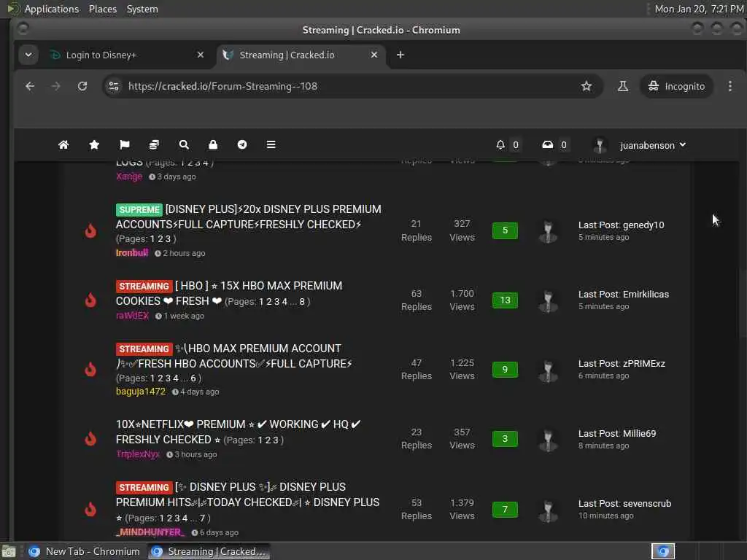Go to page 6 of Fresh HBO Accounts thread
Screen dimensions: 747x560
(x=193, y=378)
